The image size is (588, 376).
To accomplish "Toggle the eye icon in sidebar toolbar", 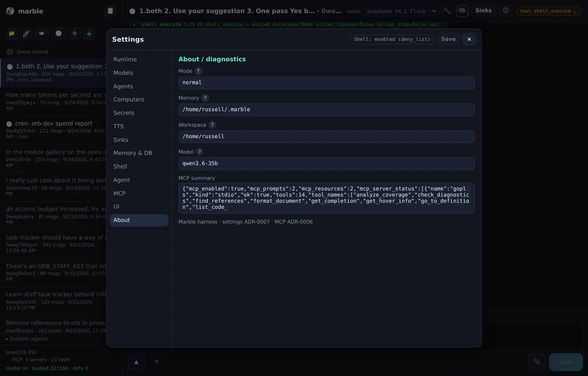I will point(42,33).
